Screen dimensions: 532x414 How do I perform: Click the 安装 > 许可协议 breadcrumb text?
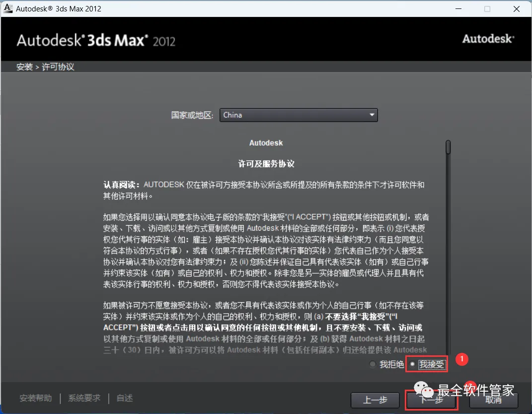pyautogui.click(x=45, y=67)
